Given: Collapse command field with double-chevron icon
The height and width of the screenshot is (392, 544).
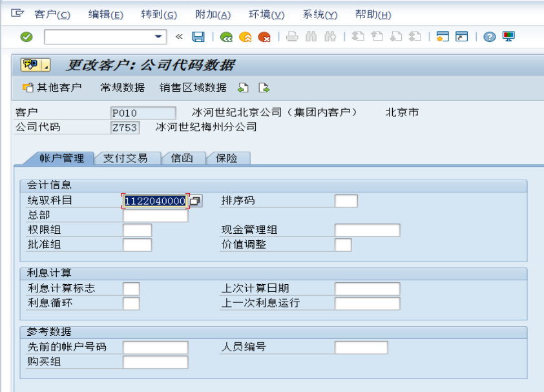Looking at the screenshot, I should coord(179,36).
